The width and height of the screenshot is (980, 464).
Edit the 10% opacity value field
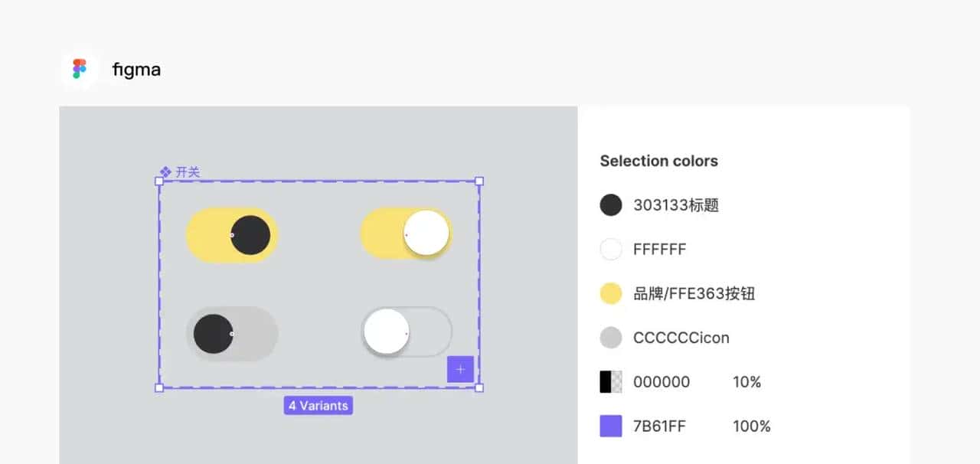[x=746, y=381]
